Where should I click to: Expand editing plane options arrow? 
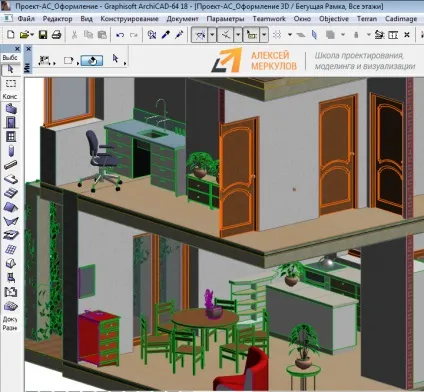point(264,35)
